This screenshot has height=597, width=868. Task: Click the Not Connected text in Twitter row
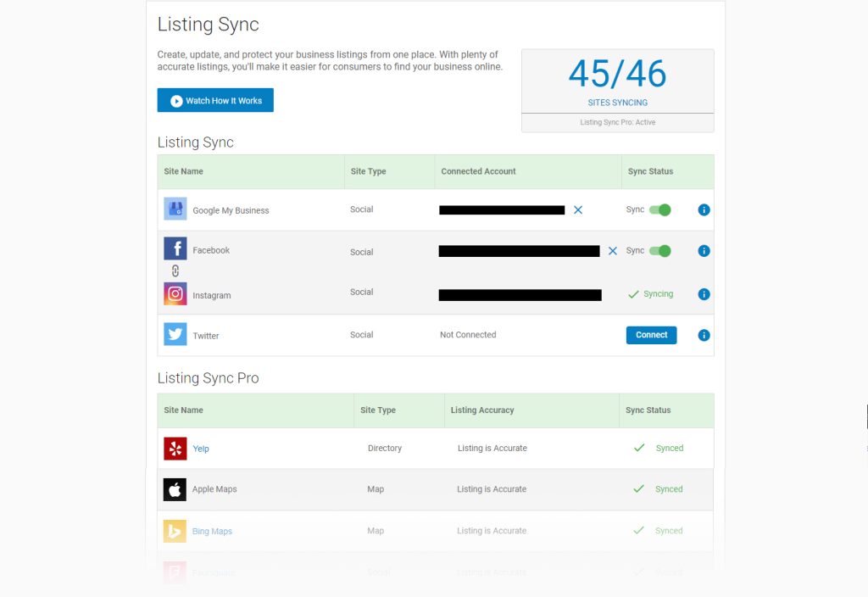pyautogui.click(x=468, y=334)
